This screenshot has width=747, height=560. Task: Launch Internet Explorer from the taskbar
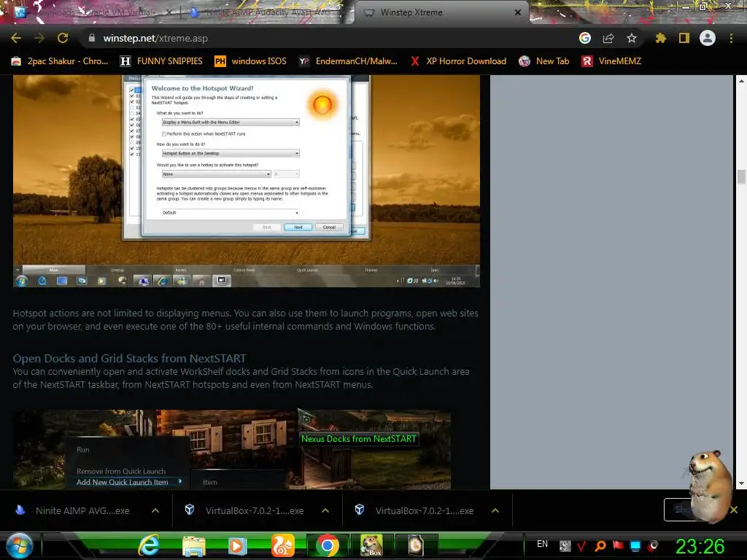tap(149, 545)
